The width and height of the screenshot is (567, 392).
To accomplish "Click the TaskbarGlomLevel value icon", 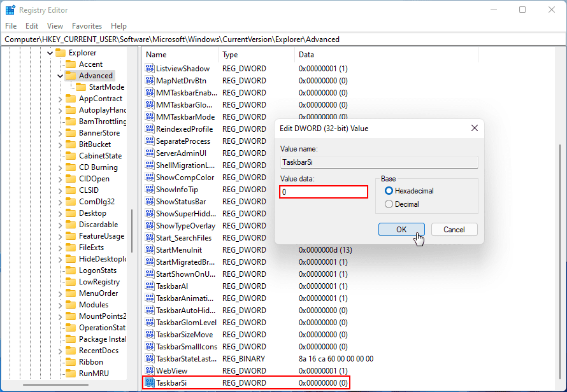I will 149,322.
